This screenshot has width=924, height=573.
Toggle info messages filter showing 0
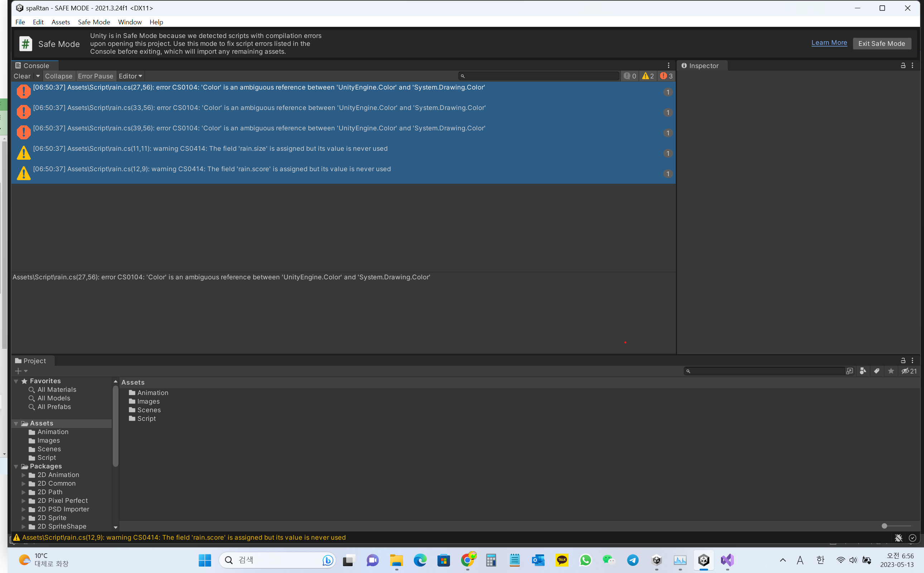630,76
